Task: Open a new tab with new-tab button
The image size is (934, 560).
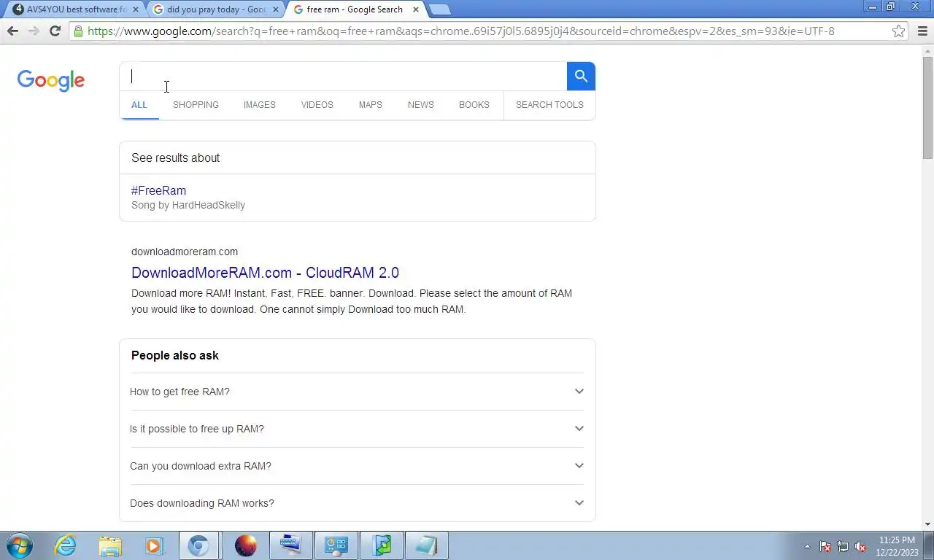Action: click(x=439, y=9)
